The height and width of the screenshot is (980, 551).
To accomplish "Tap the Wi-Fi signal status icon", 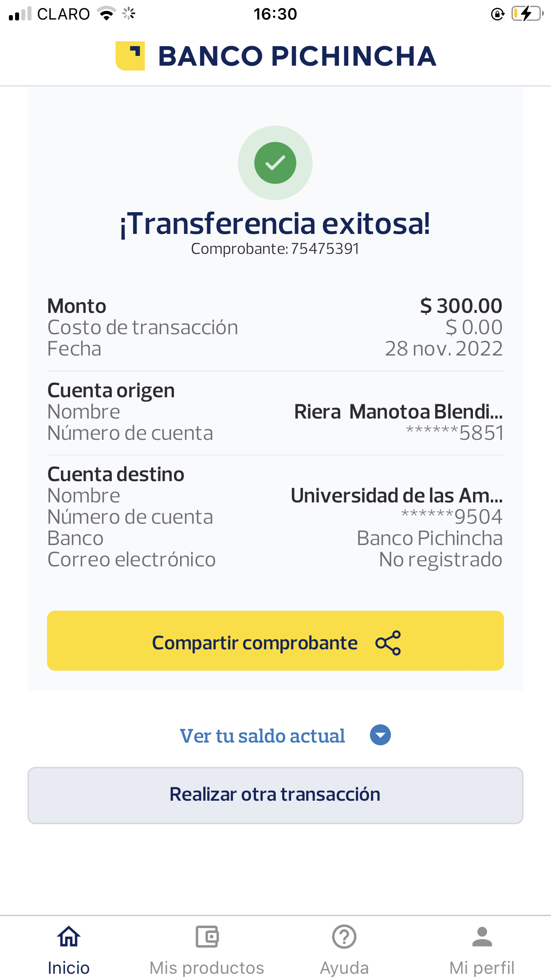I will click(106, 14).
